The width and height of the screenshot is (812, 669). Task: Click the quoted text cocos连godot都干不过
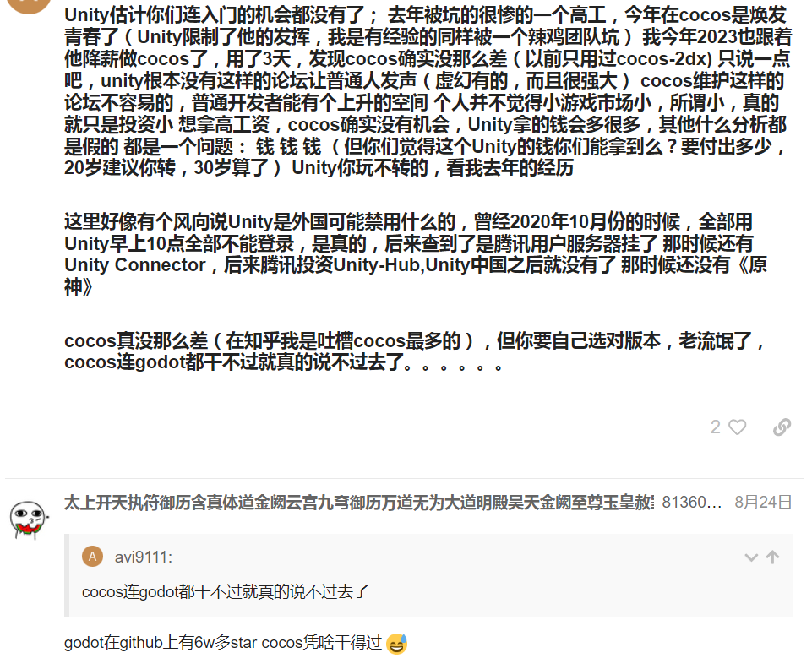(226, 591)
